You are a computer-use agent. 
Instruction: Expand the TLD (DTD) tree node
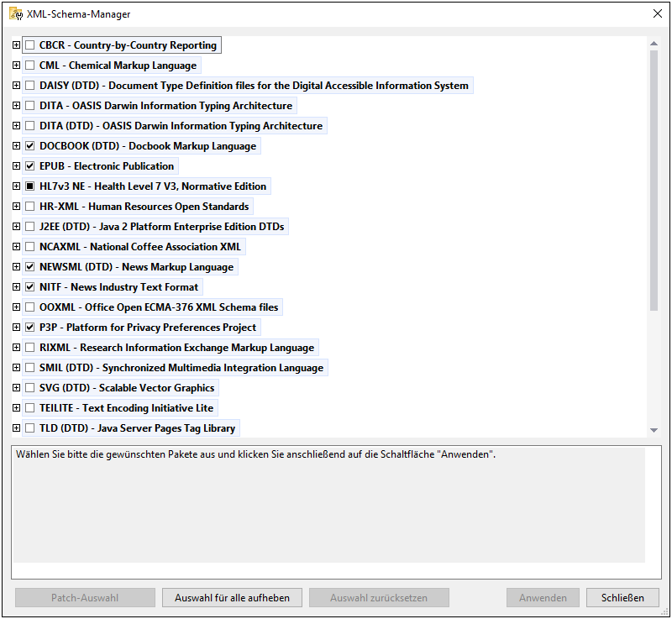pyautogui.click(x=17, y=428)
